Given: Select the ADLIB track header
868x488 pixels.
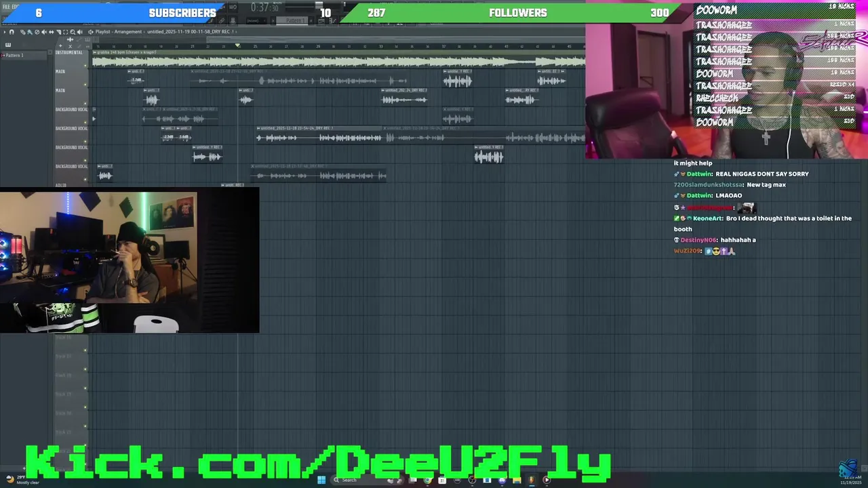Looking at the screenshot, I should [72, 185].
